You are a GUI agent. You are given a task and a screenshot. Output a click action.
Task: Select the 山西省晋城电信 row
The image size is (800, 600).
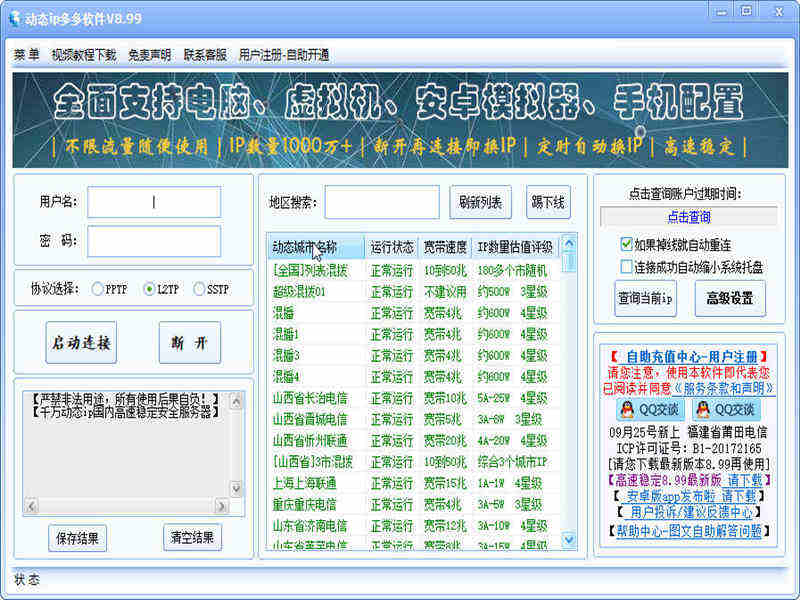(413, 419)
